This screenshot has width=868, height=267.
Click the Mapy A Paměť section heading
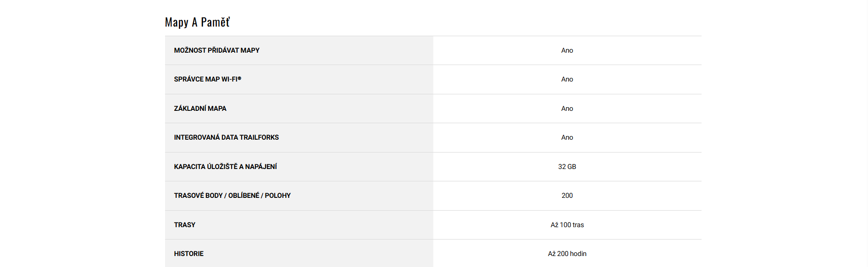tap(197, 22)
